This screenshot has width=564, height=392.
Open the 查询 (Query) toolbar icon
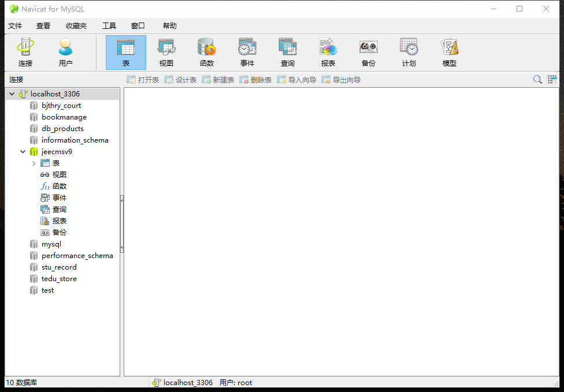click(x=287, y=53)
